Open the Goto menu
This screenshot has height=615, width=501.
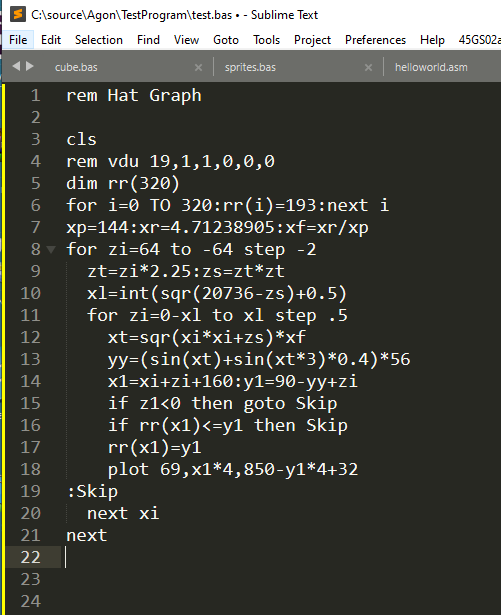226,40
